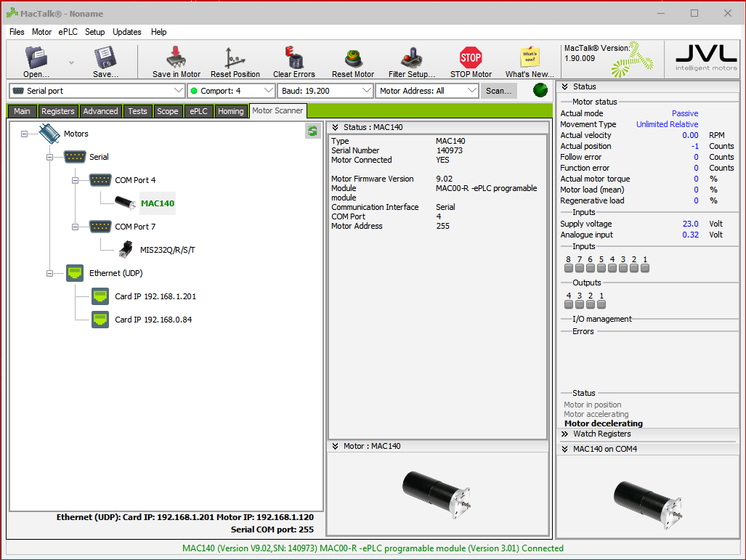
Task: Collapse the right-side Status panel
Action: 564,86
